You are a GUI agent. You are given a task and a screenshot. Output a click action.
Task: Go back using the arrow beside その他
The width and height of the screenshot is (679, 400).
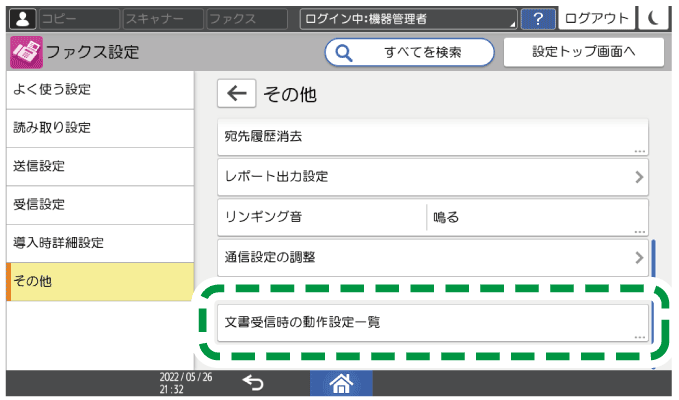236,93
